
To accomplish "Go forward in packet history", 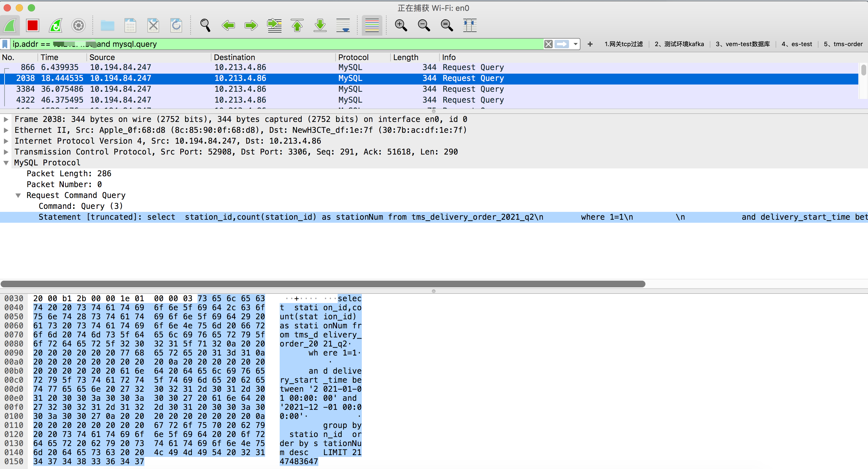I will pos(251,26).
